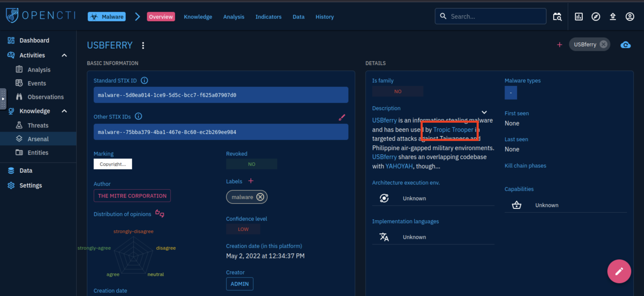Image resolution: width=644 pixels, height=296 pixels.
Task: Open the investigate compass icon
Action: (x=596, y=17)
